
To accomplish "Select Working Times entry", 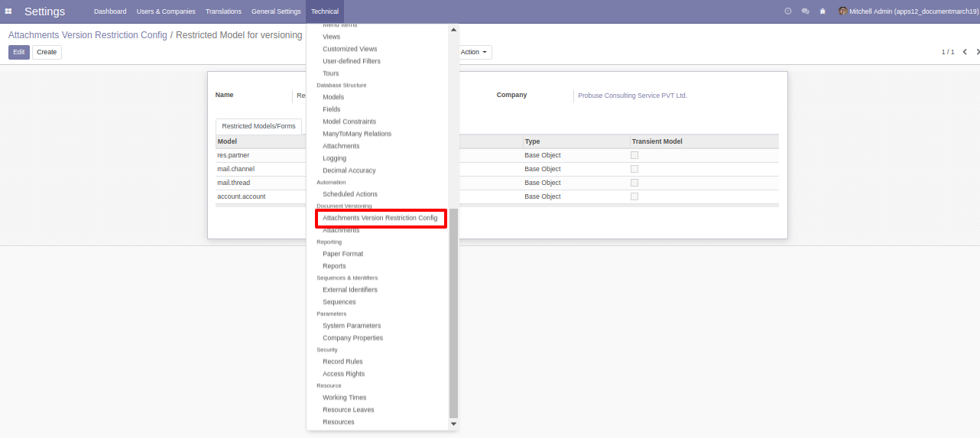I will [345, 397].
